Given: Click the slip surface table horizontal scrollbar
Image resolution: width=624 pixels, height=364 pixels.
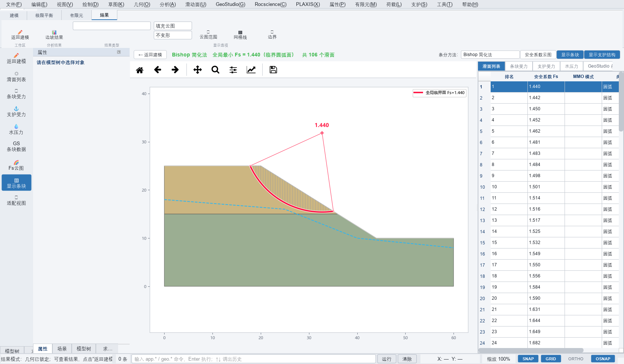Looking at the screenshot, I should pos(531,350).
